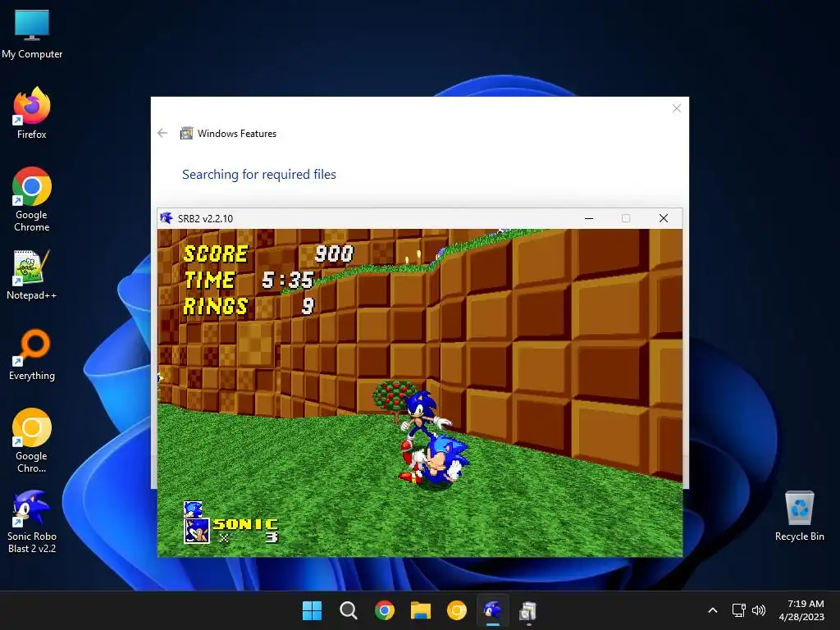Open the Windows Start menu
This screenshot has width=840, height=630.
313,610
